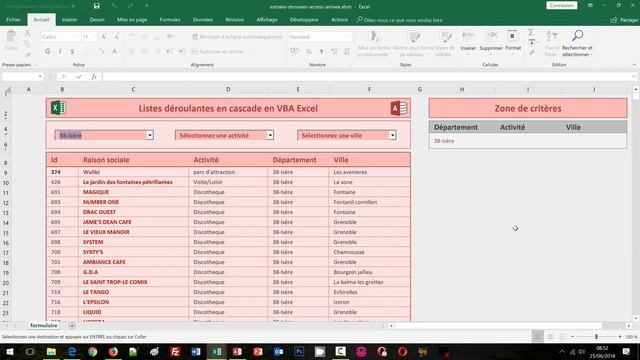Switch to the Insérer tab
This screenshot has width=640, height=360.
69,20
